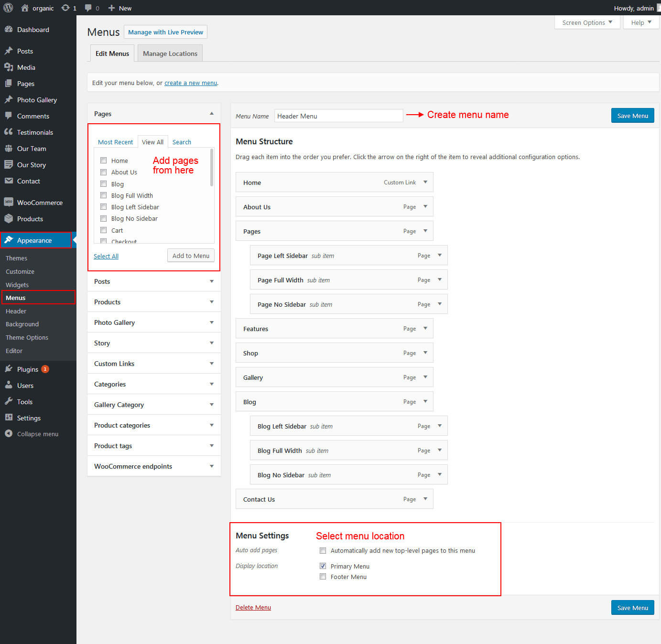The width and height of the screenshot is (661, 644).
Task: Click the Plugins plug icon
Action: pos(9,369)
